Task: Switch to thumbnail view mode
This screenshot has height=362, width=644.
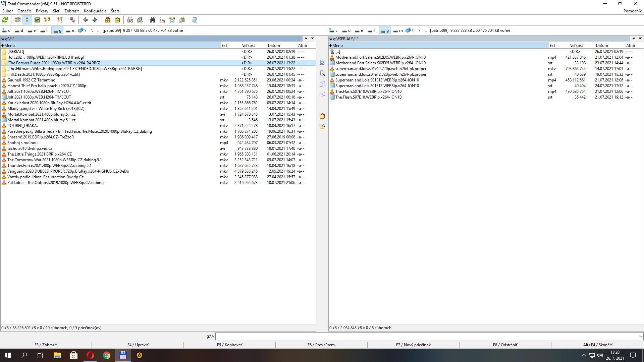Action: pos(37,20)
